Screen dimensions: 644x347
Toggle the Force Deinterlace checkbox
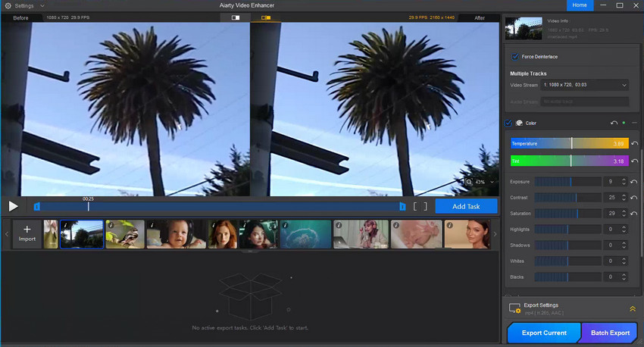[514, 57]
